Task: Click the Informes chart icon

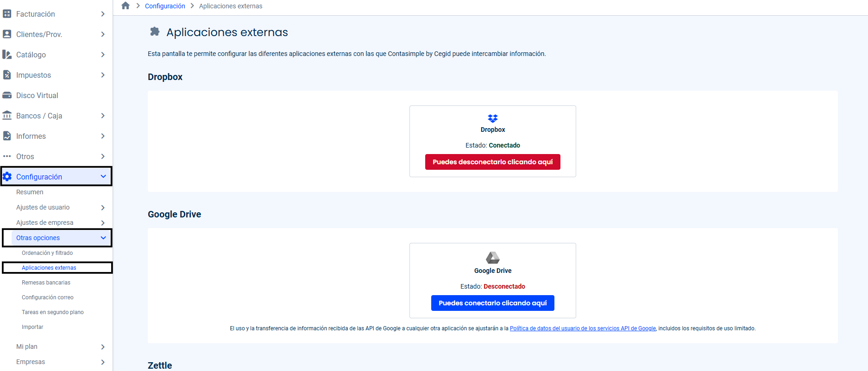Action: tap(7, 136)
